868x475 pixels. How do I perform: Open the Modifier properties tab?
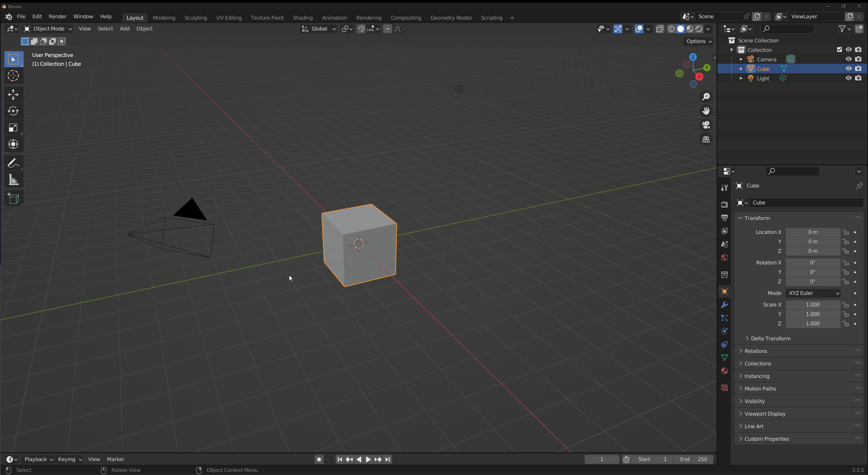click(x=724, y=305)
